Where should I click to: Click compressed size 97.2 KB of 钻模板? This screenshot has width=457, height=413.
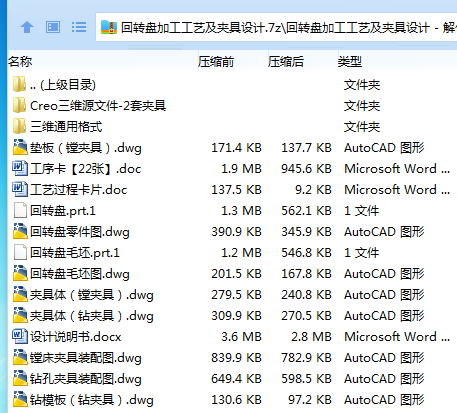310,400
